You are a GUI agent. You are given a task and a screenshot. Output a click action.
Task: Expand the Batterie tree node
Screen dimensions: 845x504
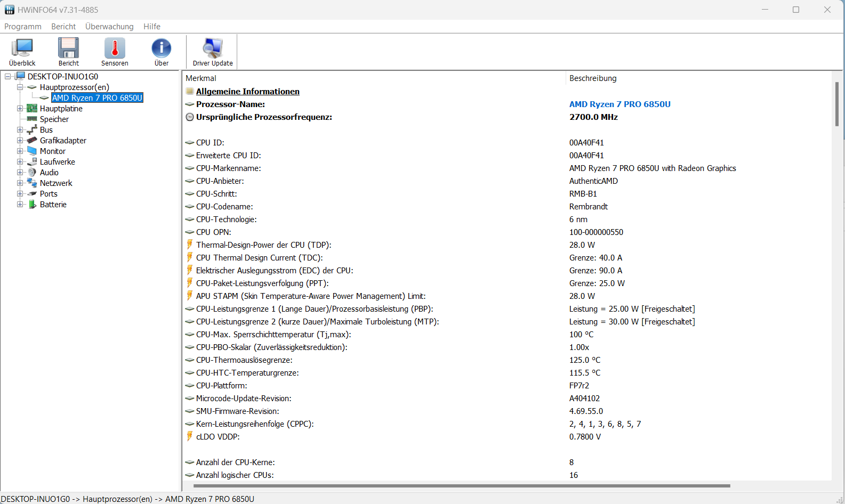coord(20,205)
